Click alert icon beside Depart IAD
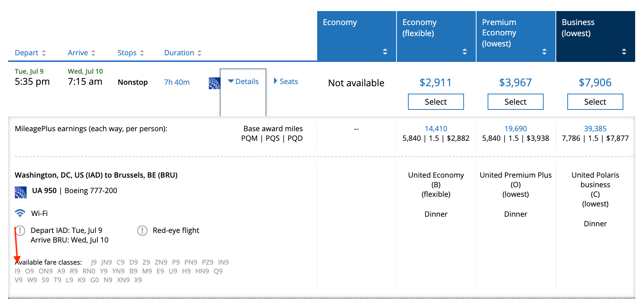The height and width of the screenshot is (300, 644). 20,231
